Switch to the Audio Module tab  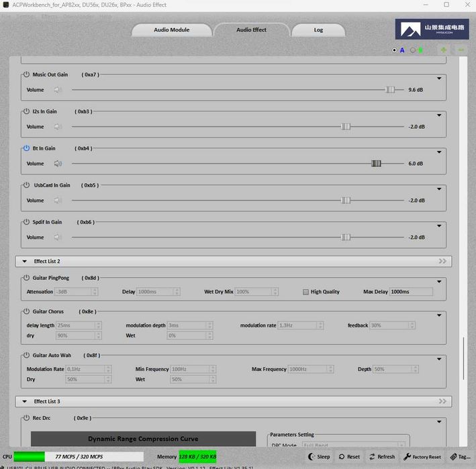[x=171, y=30]
